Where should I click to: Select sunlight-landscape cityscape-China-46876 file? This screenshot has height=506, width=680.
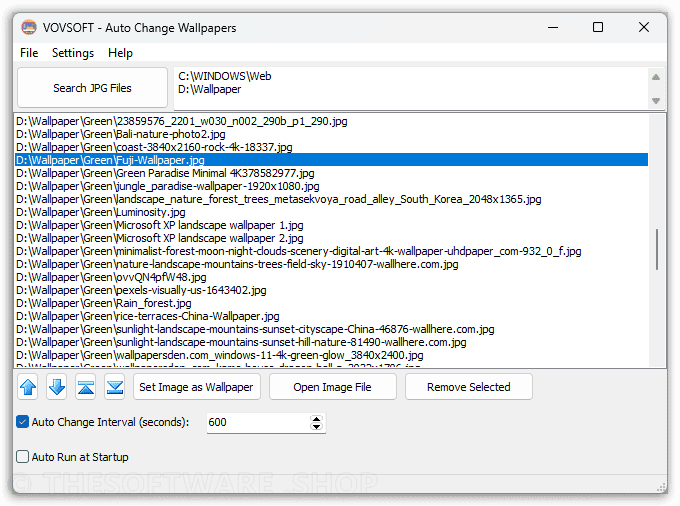[332, 329]
